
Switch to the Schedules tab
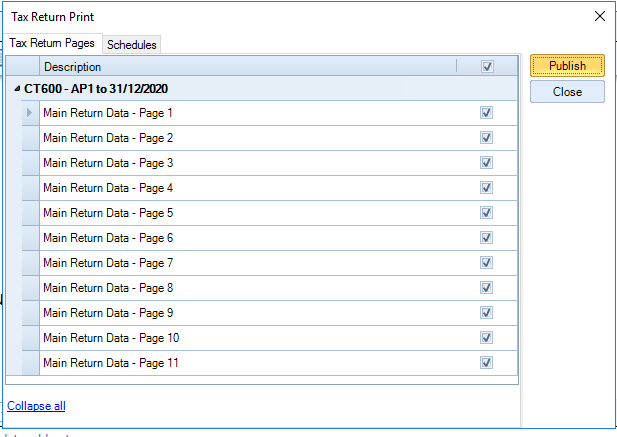[131, 44]
